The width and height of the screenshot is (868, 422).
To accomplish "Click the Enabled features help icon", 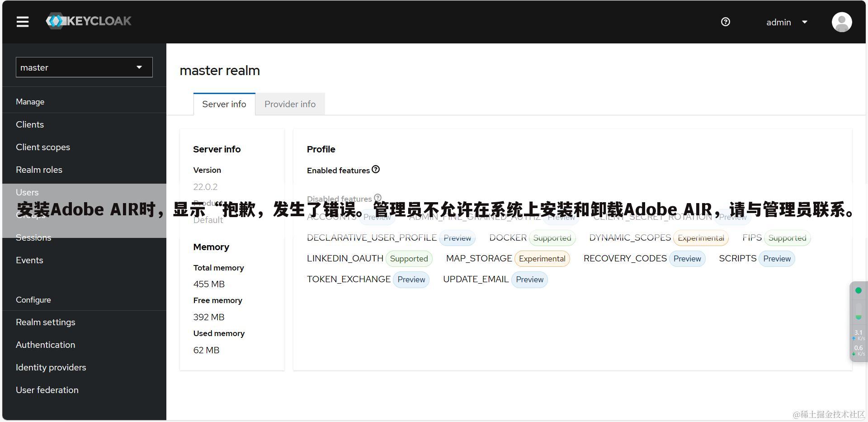I will click(376, 169).
